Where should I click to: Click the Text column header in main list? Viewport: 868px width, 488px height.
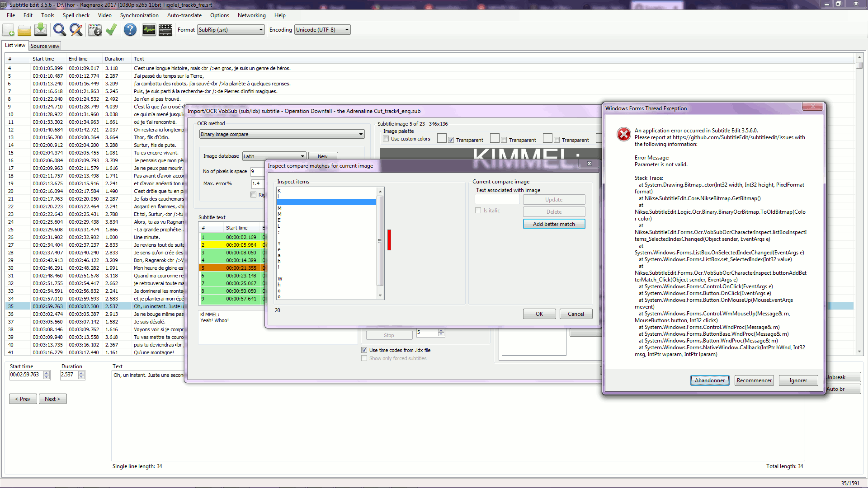pos(139,59)
